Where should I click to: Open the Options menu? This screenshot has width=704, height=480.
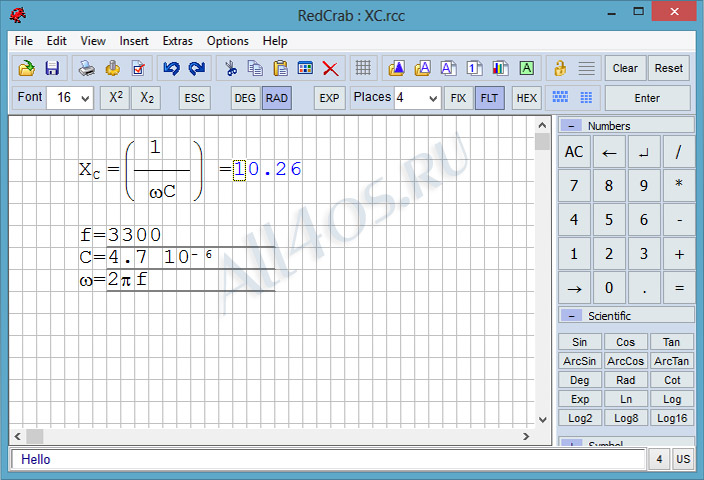pos(228,41)
